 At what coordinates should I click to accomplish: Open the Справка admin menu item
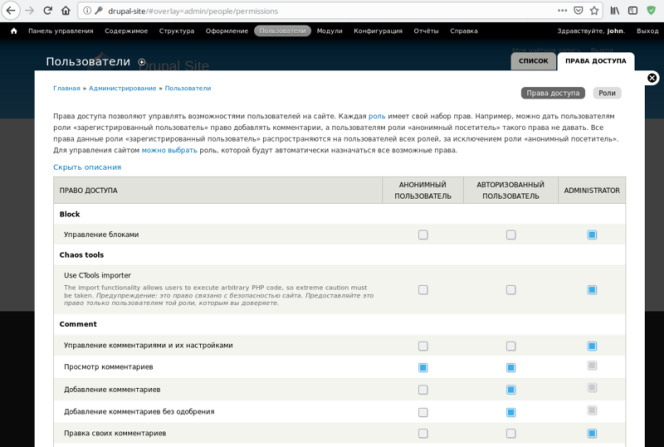pos(464,31)
